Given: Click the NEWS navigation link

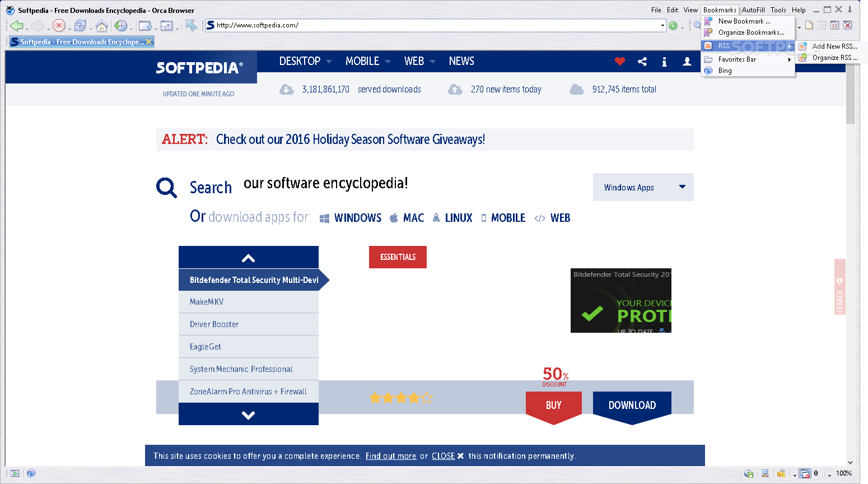Looking at the screenshot, I should coord(461,61).
